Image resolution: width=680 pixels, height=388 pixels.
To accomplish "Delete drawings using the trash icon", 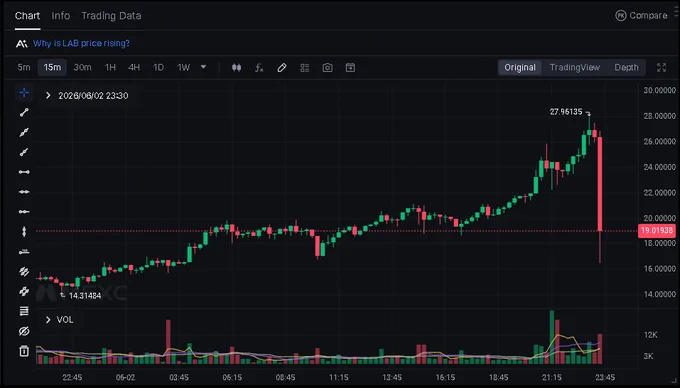I will pos(24,351).
